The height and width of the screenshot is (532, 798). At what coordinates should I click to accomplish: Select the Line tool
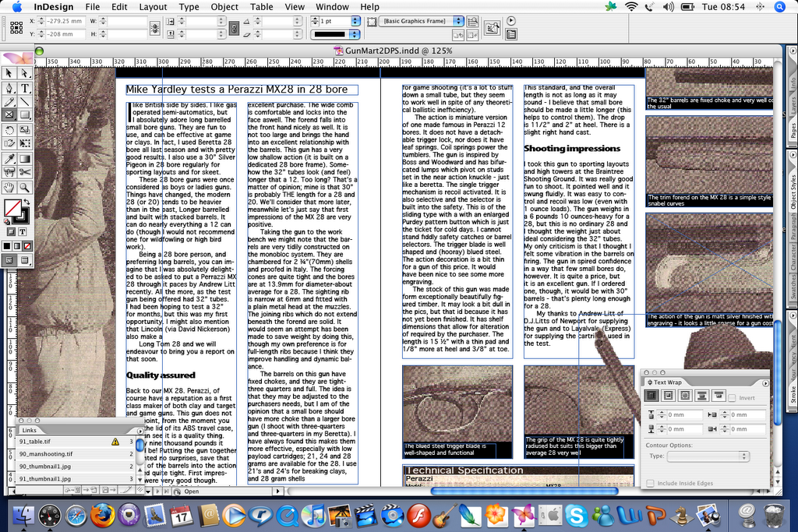24,102
